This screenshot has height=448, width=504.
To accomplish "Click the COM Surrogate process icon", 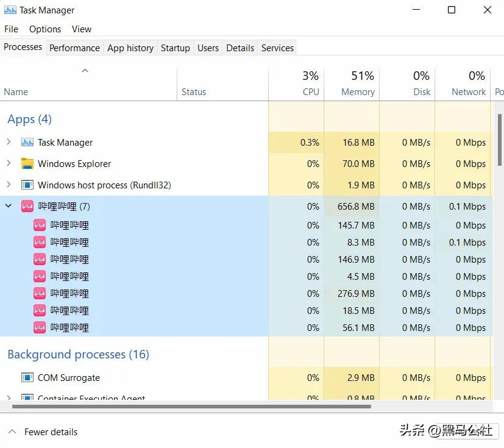I will pyautogui.click(x=27, y=378).
